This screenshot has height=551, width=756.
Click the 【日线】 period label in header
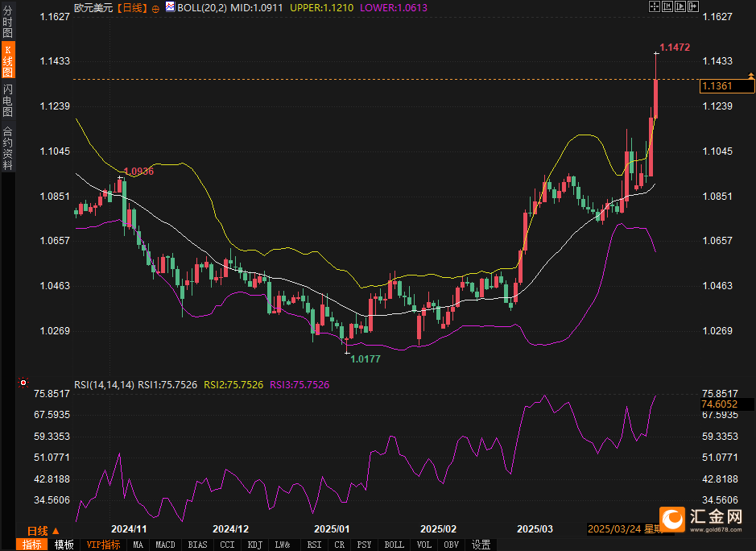(131, 8)
